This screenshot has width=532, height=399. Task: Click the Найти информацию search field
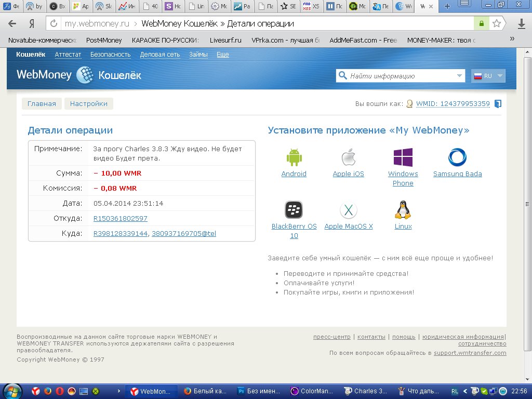pyautogui.click(x=400, y=76)
